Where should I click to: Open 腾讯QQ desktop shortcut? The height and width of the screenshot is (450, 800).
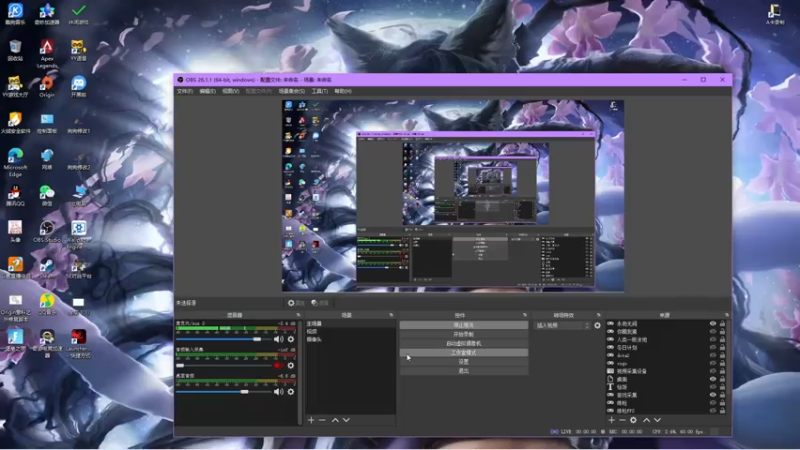click(x=15, y=196)
